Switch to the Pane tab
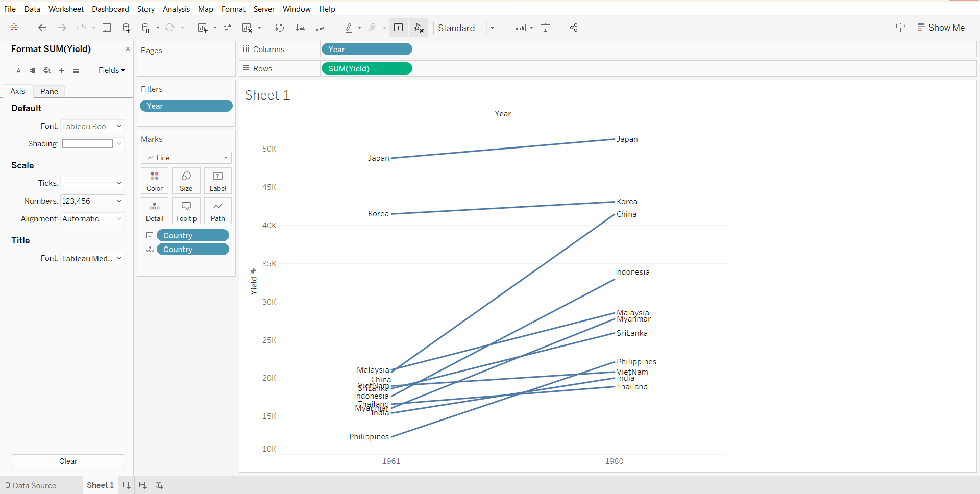The image size is (980, 494). 49,91
